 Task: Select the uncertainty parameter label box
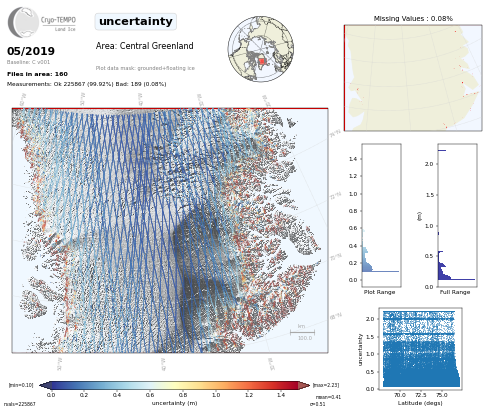(x=136, y=22)
